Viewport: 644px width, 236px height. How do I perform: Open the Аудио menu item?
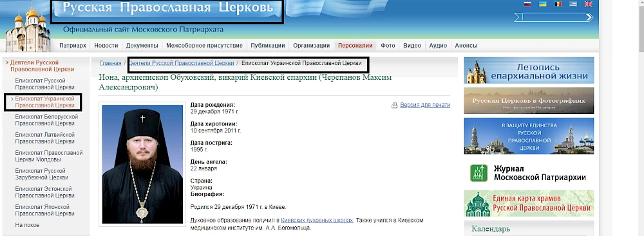click(x=438, y=46)
